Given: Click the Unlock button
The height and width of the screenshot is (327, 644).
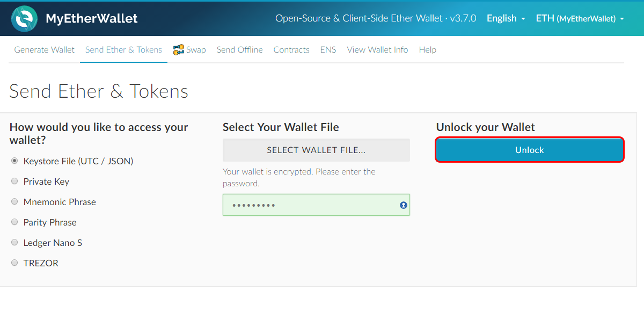Looking at the screenshot, I should (530, 150).
